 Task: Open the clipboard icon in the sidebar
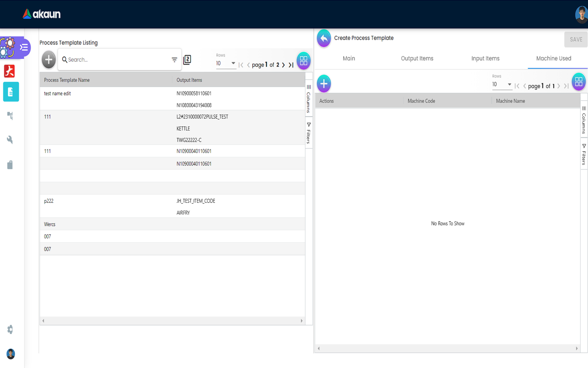point(10,165)
